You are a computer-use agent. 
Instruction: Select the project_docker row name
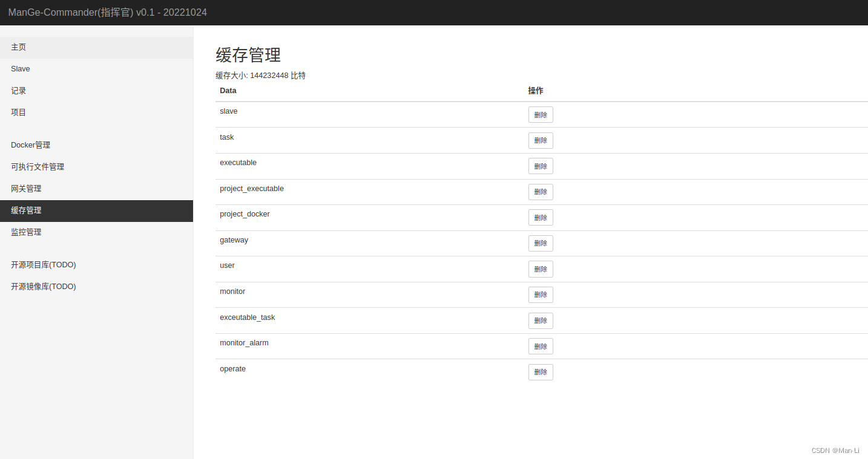[x=245, y=214]
